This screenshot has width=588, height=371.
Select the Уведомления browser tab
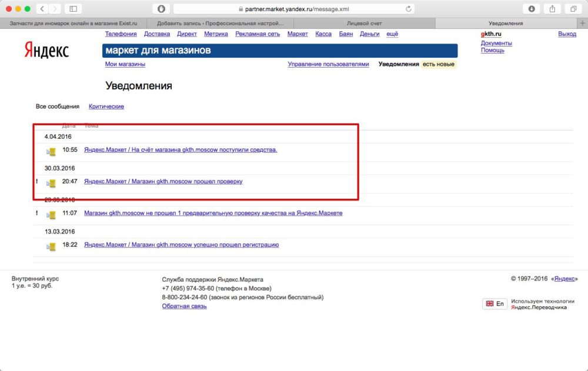[x=506, y=24]
